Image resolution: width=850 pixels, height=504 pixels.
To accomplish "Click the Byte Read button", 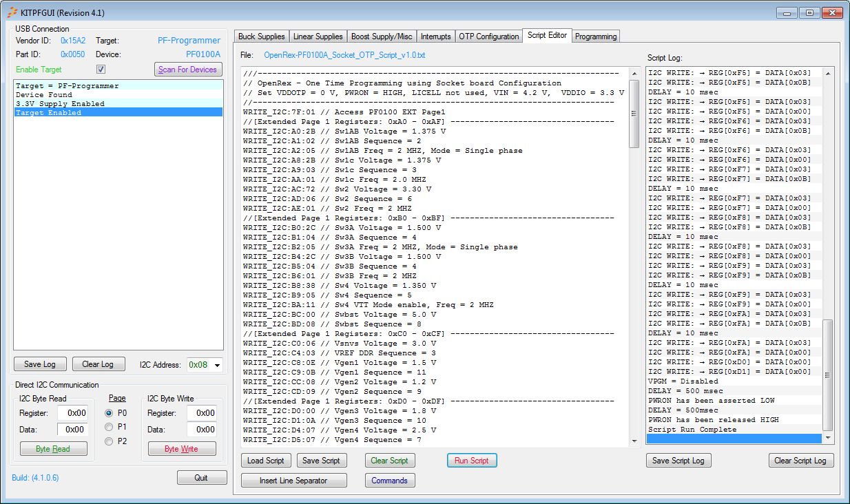I will (53, 449).
